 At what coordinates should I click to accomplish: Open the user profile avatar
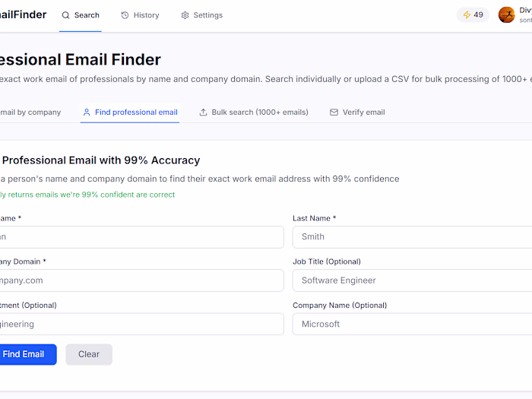[506, 15]
